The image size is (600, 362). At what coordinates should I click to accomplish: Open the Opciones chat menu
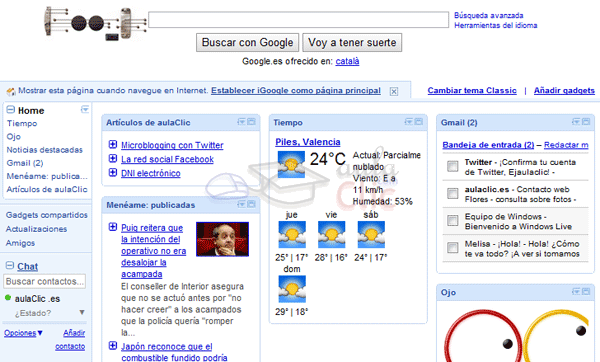pyautogui.click(x=23, y=333)
